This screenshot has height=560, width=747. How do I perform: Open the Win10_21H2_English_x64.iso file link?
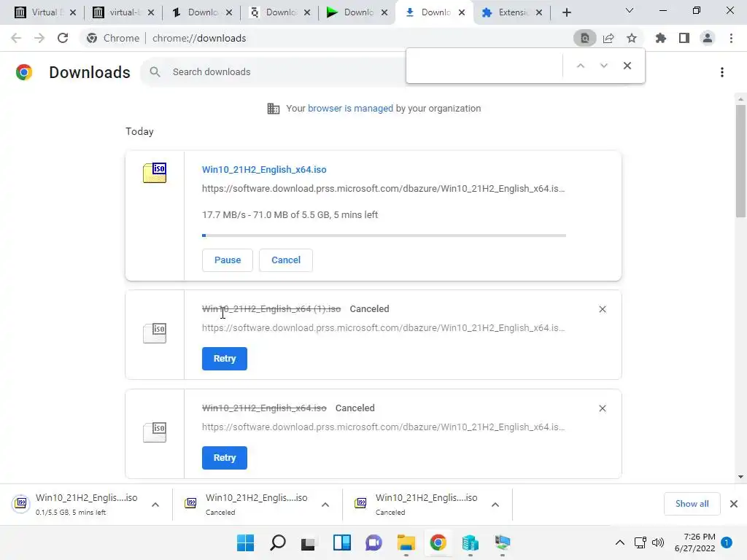click(264, 169)
